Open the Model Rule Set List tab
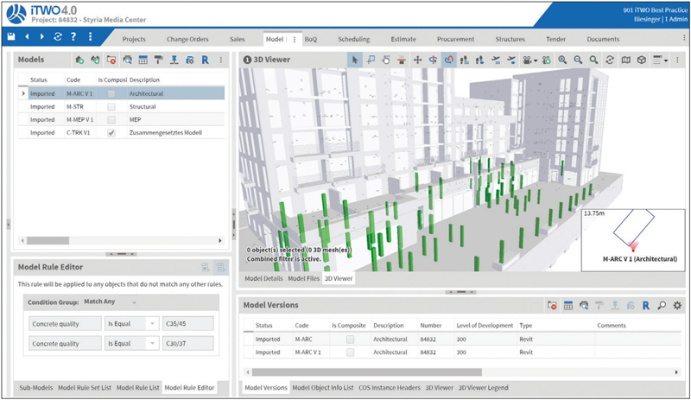 [x=85, y=387]
